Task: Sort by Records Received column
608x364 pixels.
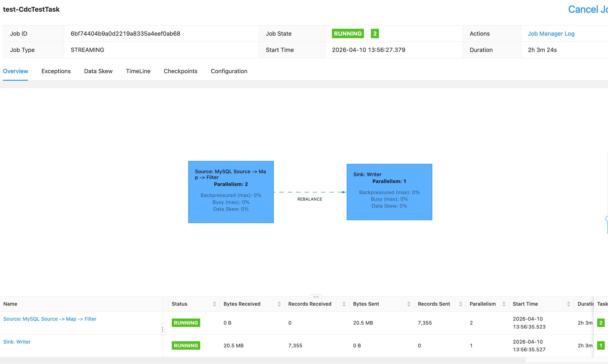Action: [344, 304]
